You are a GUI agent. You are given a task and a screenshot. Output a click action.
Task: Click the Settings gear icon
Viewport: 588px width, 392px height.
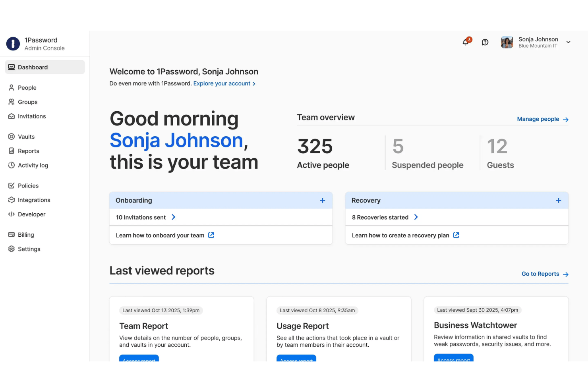tap(12, 249)
